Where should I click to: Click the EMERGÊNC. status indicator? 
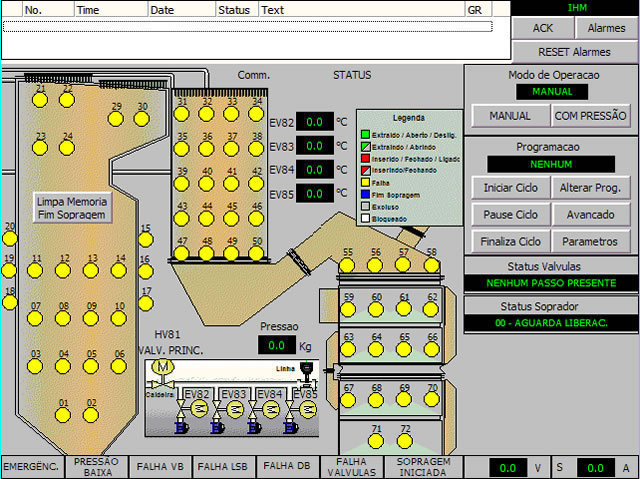click(32, 467)
